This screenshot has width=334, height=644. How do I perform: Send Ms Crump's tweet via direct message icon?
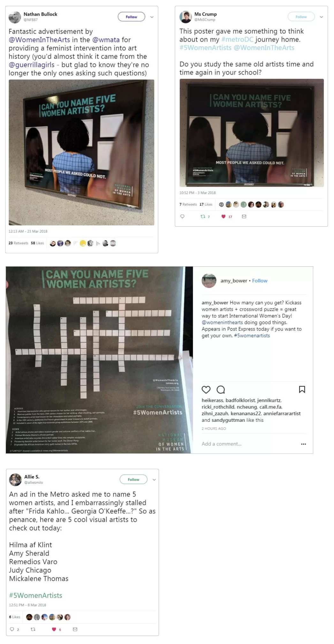[244, 216]
